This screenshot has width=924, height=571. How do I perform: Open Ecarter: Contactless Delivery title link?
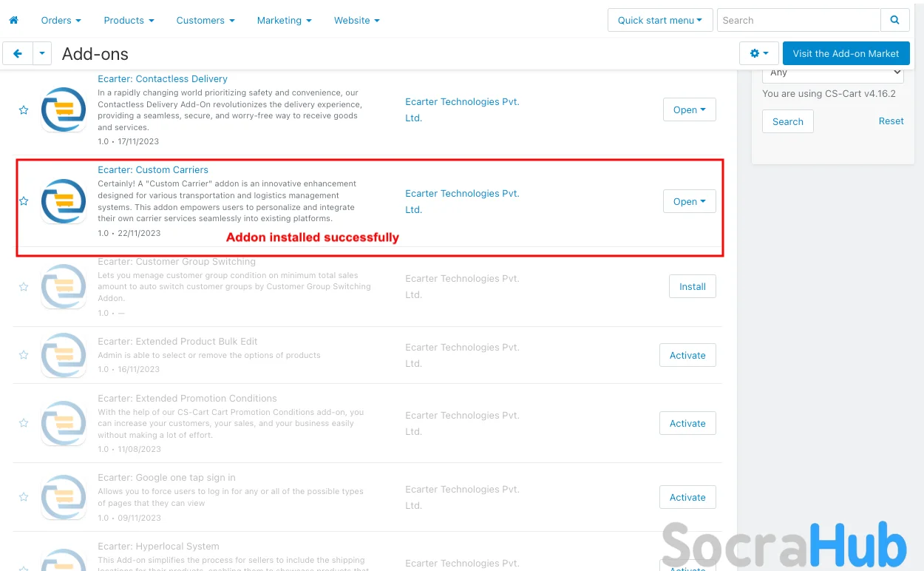click(163, 78)
